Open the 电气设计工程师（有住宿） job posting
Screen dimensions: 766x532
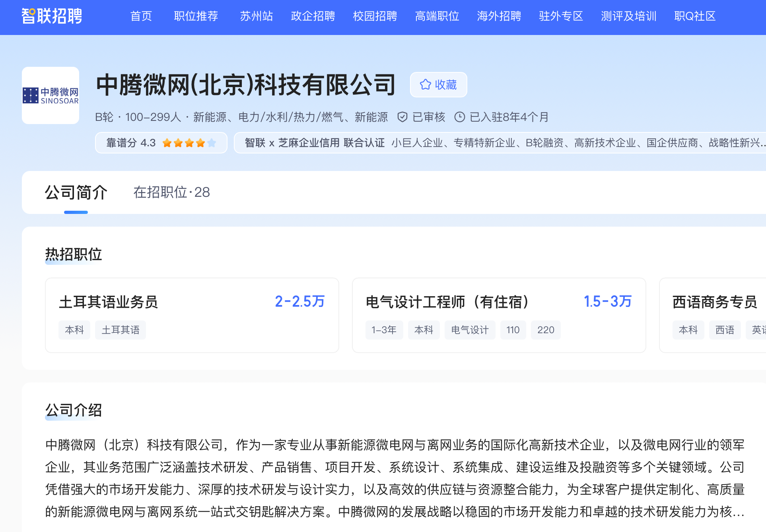(x=447, y=302)
